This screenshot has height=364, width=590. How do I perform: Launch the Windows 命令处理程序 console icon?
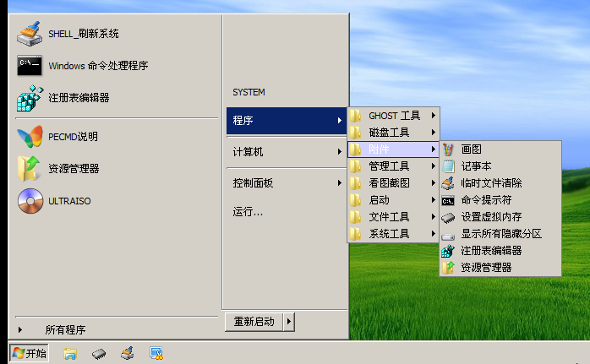pyautogui.click(x=30, y=65)
